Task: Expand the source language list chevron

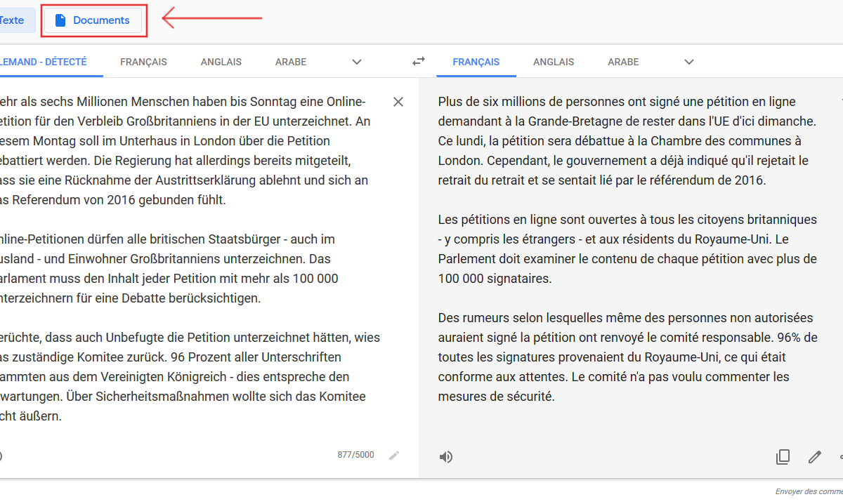Action: (357, 62)
